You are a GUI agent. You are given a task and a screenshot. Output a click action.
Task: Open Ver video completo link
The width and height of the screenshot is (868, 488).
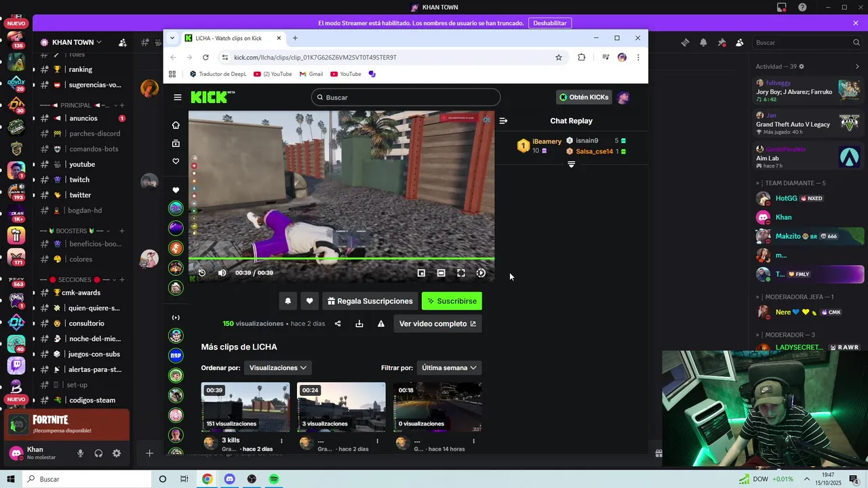click(x=437, y=324)
